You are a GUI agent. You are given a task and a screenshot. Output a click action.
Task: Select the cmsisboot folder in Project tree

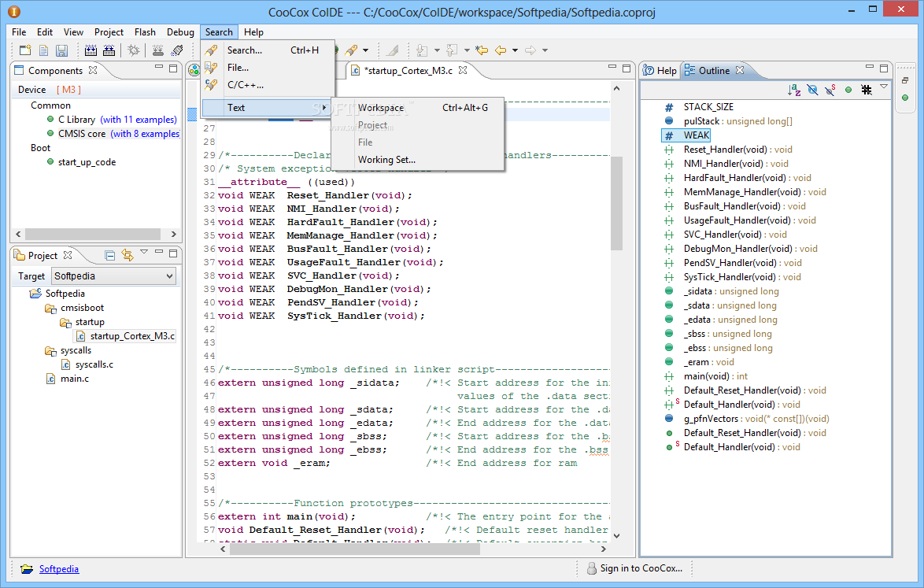(x=82, y=308)
